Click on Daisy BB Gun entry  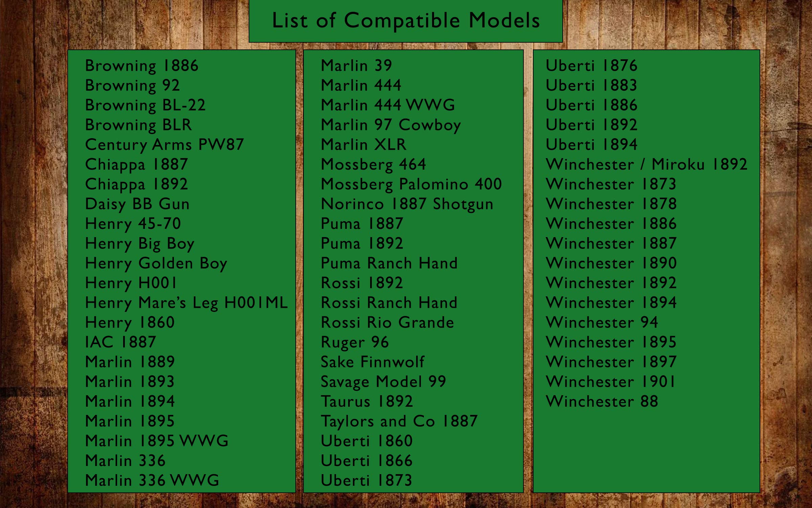[x=137, y=204]
